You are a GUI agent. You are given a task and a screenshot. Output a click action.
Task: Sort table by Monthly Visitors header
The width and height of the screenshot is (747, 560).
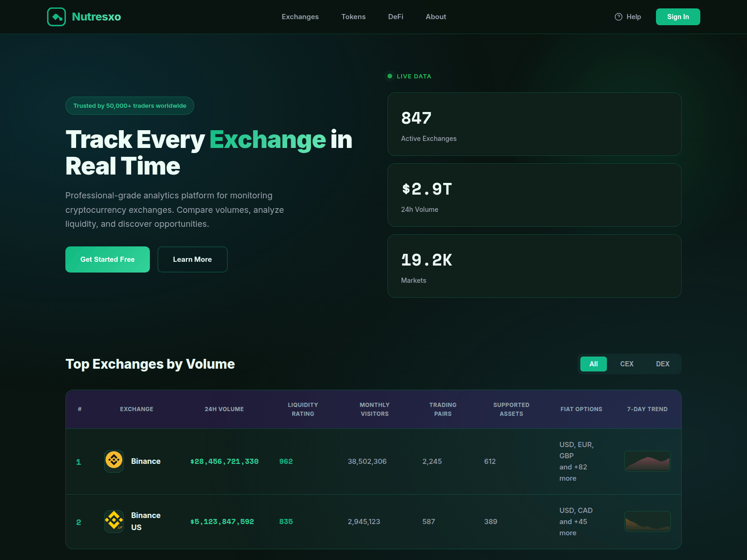pos(374,409)
